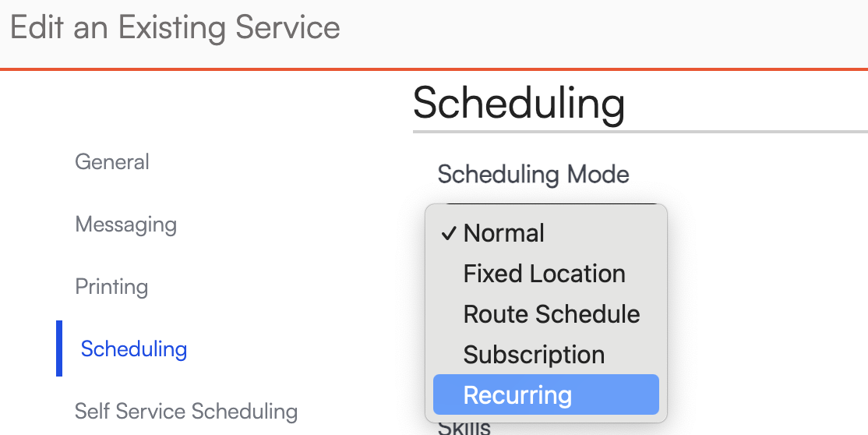Click the Scheduling Mode field label

click(533, 174)
